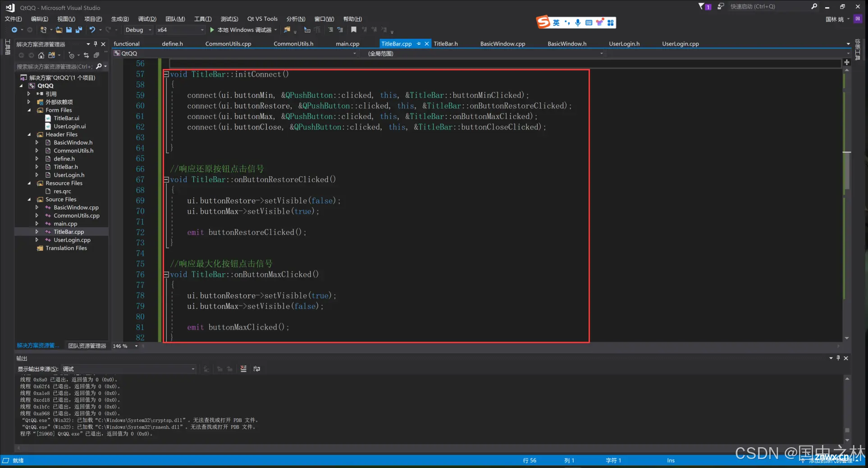The height and width of the screenshot is (468, 868).
Task: Toggle auto-hide pin on Output panel
Action: 838,358
